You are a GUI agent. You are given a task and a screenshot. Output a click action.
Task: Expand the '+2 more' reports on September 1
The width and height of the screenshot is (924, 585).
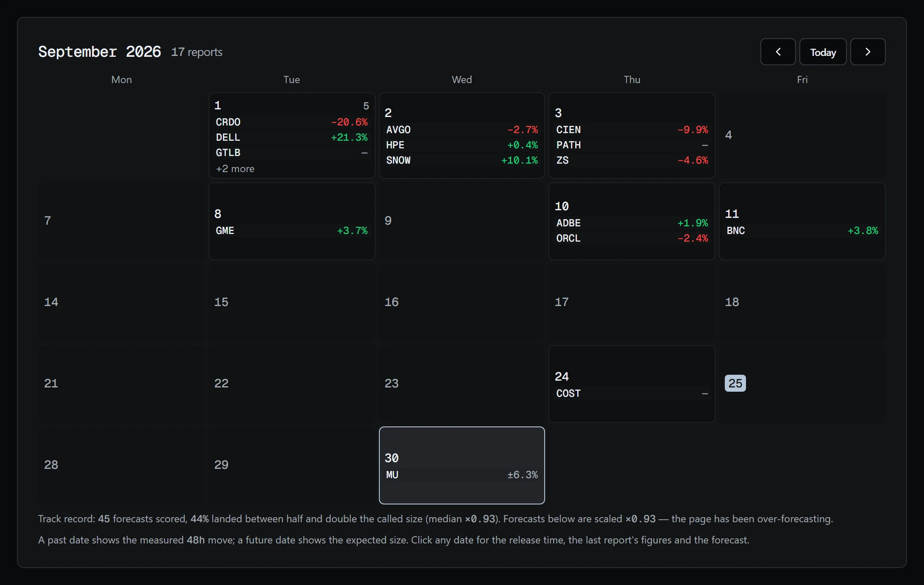coord(235,169)
